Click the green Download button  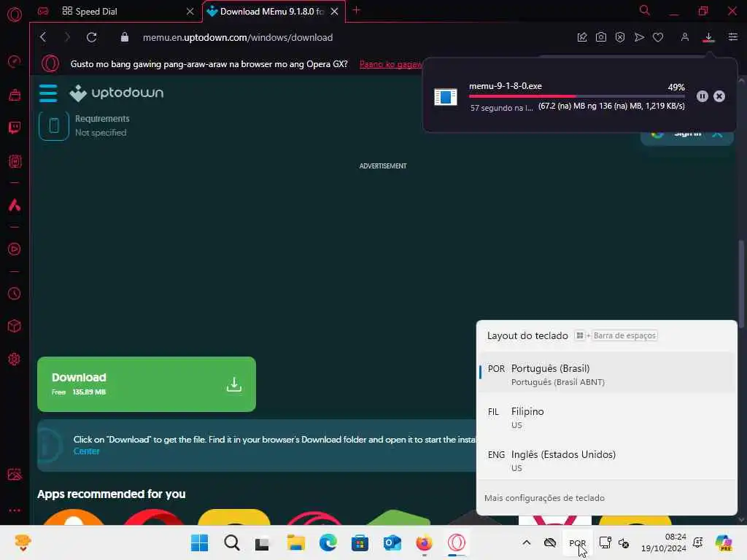pos(146,384)
